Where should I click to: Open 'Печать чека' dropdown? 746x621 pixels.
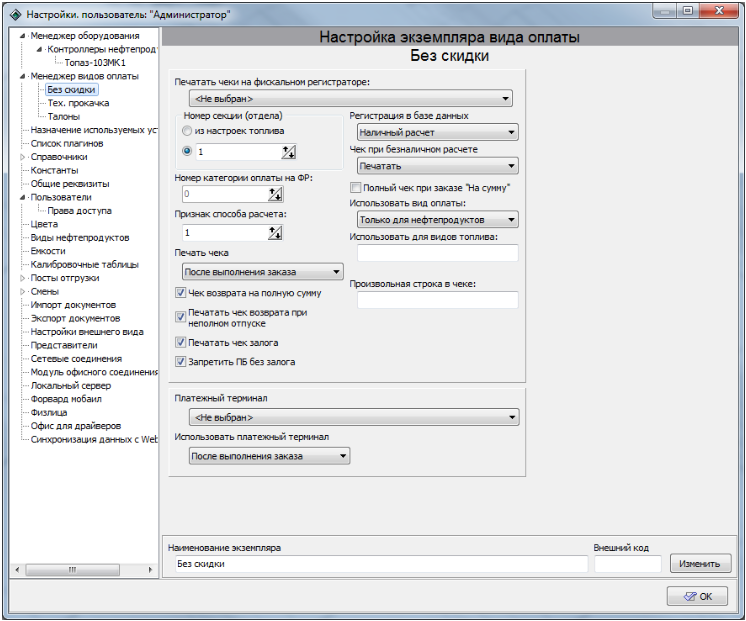(263, 272)
